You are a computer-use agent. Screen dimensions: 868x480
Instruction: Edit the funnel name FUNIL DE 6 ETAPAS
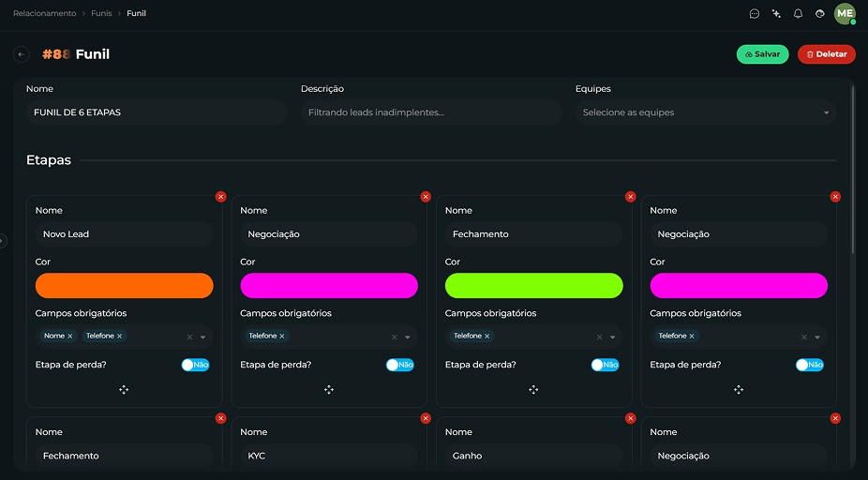coord(157,112)
